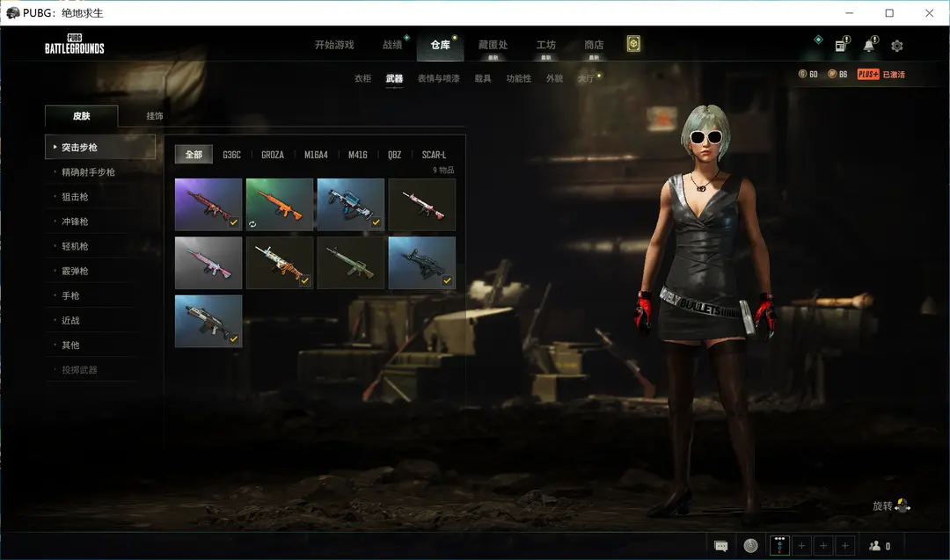Viewport: 950px width, 560px height.
Task: Open the 表情与喷漆 sub-tab
Action: [439, 78]
